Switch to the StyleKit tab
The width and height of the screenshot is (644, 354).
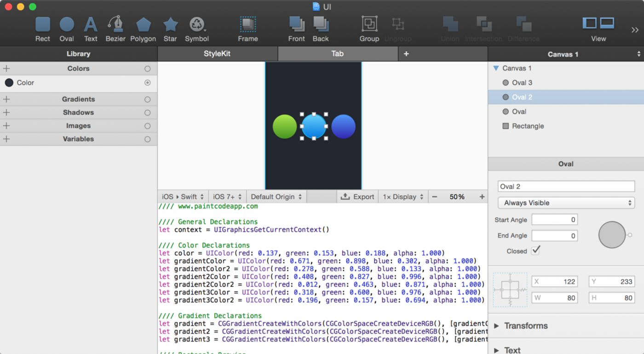[x=217, y=54]
